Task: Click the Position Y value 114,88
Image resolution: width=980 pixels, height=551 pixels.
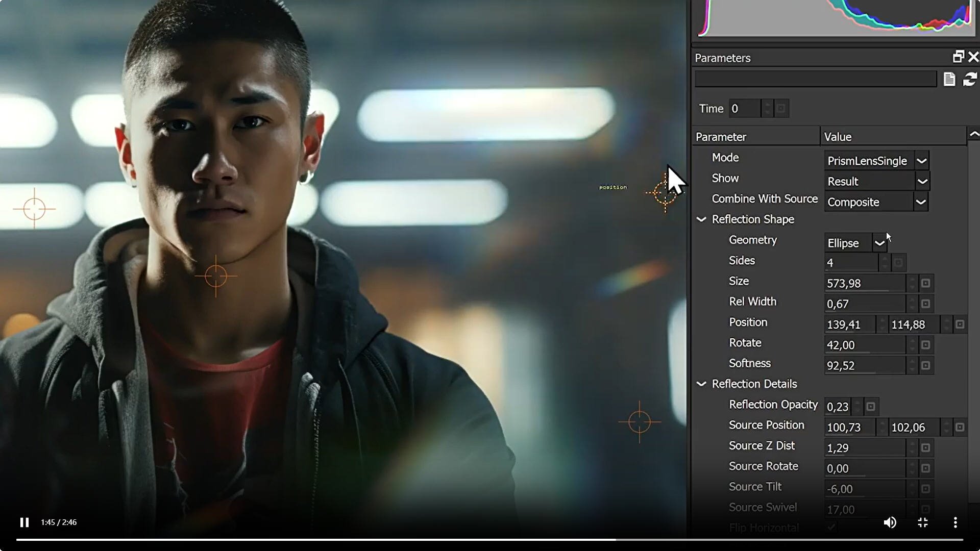Action: pos(915,324)
